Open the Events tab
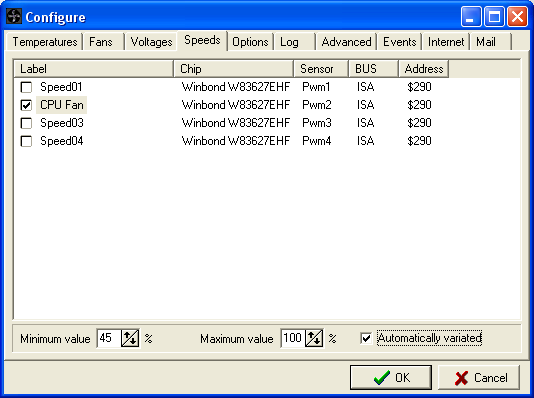 click(x=399, y=42)
